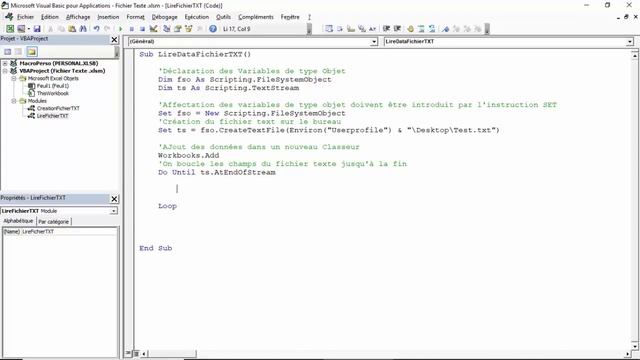Open the Object Browser toolbar icon

189,29
